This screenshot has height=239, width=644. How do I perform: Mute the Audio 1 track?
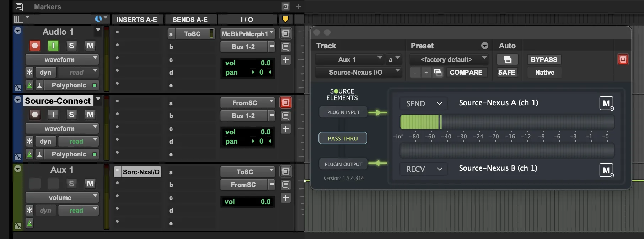90,46
